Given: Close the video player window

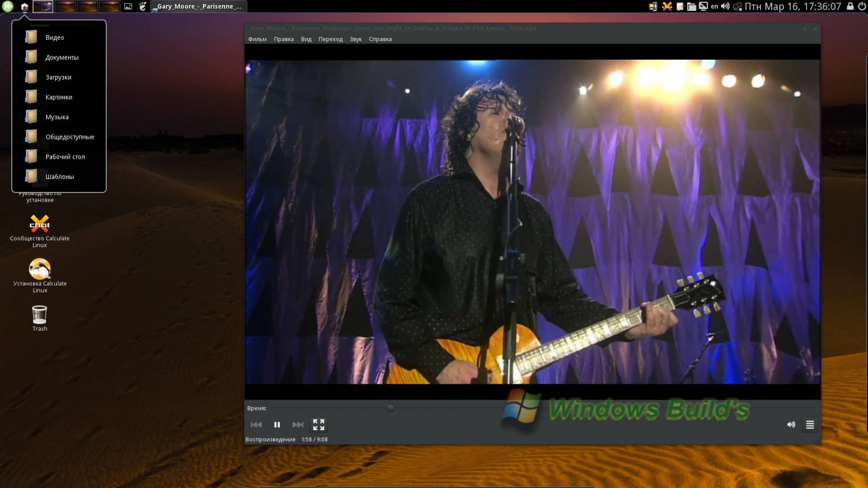Looking at the screenshot, I should (815, 29).
